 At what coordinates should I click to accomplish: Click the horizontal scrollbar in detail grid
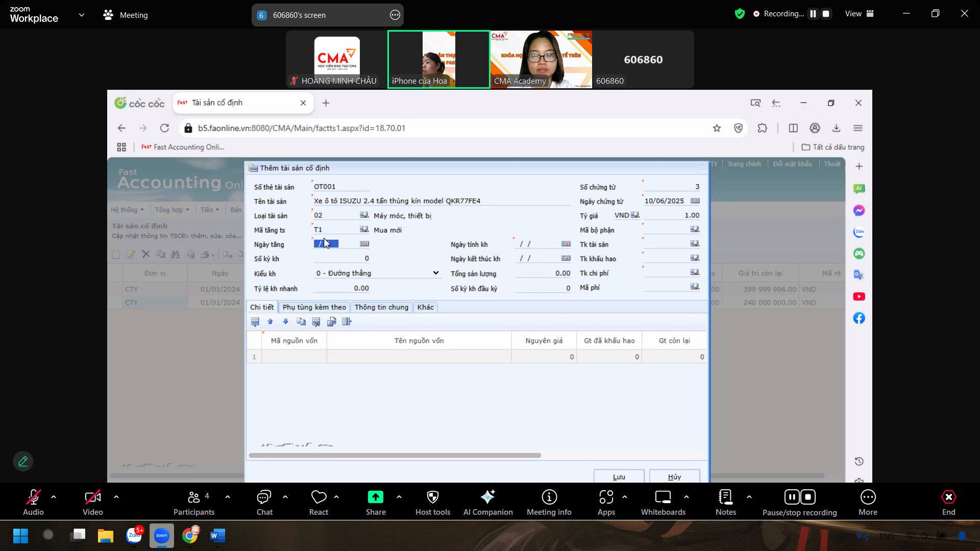(x=395, y=455)
